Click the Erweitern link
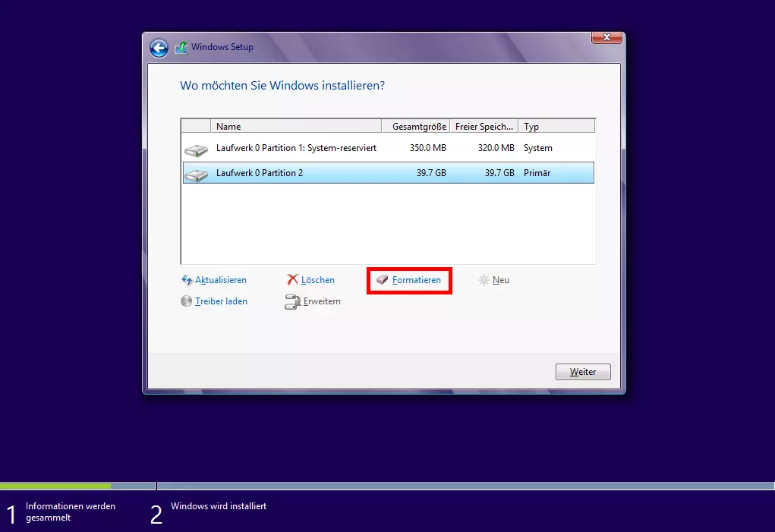This screenshot has width=775, height=532. tap(322, 301)
